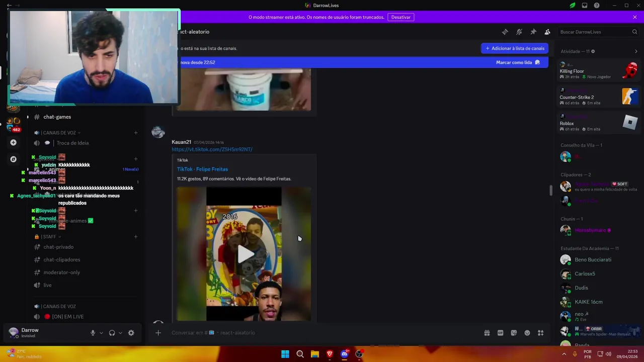Collapse lower CANAIS DE VOZ category

tap(55, 306)
